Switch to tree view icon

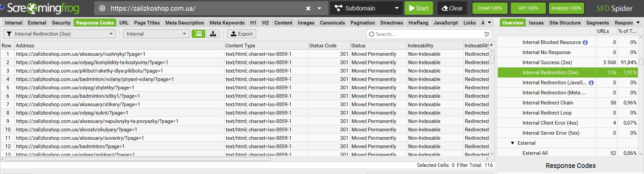click(213, 34)
